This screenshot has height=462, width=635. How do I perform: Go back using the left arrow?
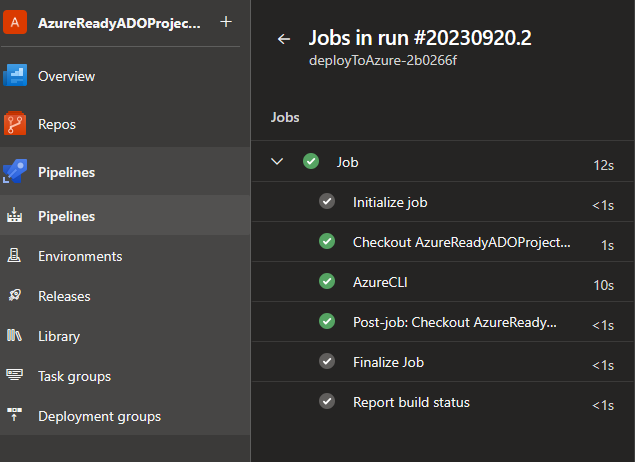click(x=284, y=39)
